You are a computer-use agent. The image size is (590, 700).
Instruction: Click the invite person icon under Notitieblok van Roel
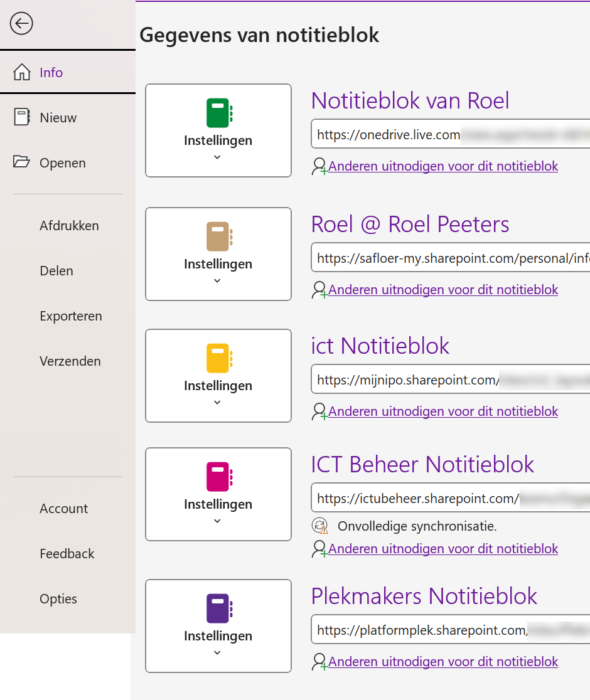pos(319,167)
